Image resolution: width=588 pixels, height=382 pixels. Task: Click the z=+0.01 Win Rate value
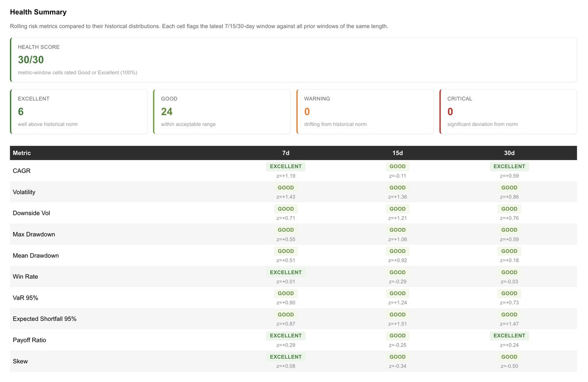pos(286,282)
